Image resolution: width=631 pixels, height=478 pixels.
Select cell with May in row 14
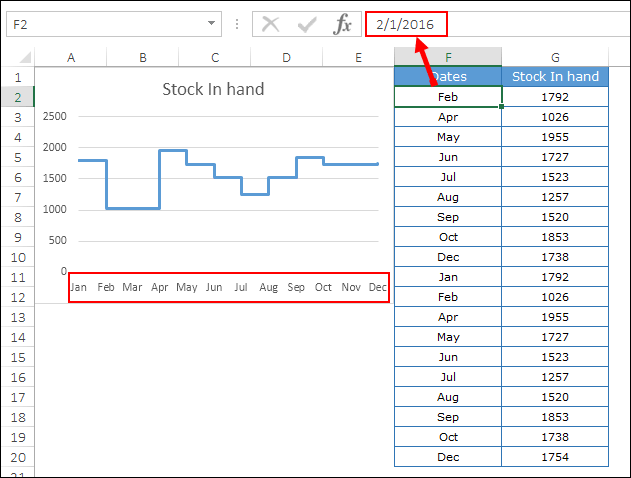click(448, 337)
